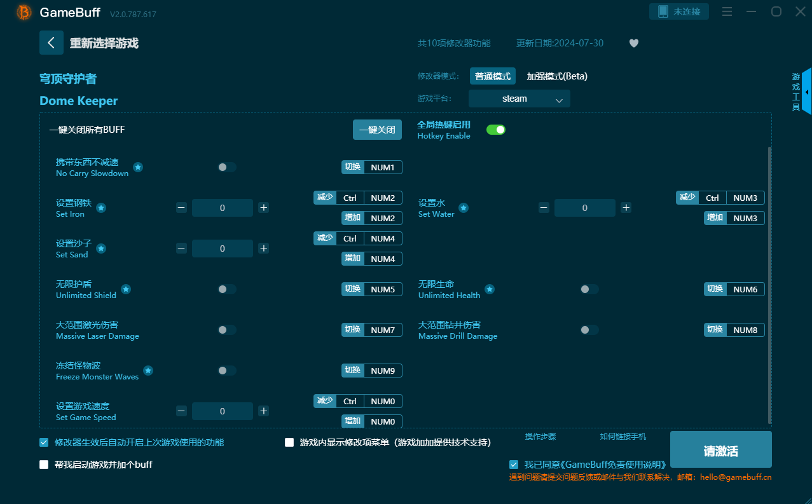The image size is (812, 504).
Task: Increase Set Iron value with plus
Action: (264, 208)
